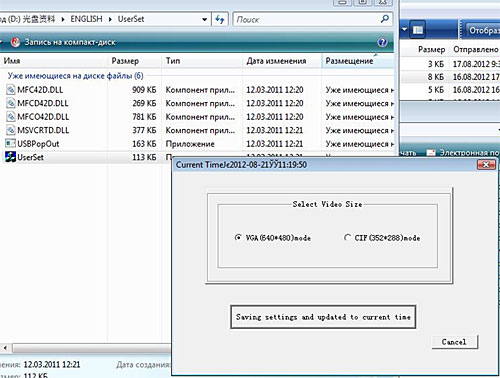Viewport: 500px width, 378px height.
Task: Sort files by Имя column
Action: pyautogui.click(x=53, y=61)
